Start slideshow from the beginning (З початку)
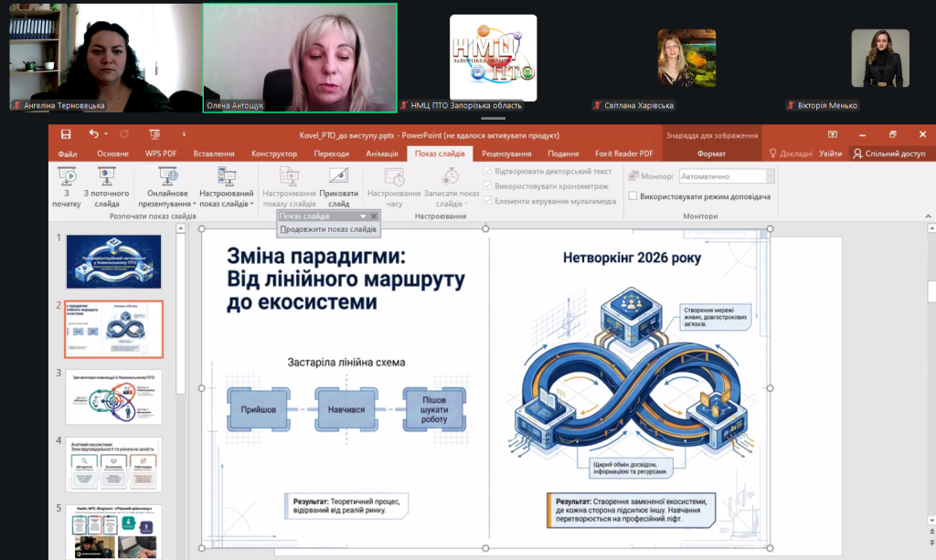 point(67,186)
